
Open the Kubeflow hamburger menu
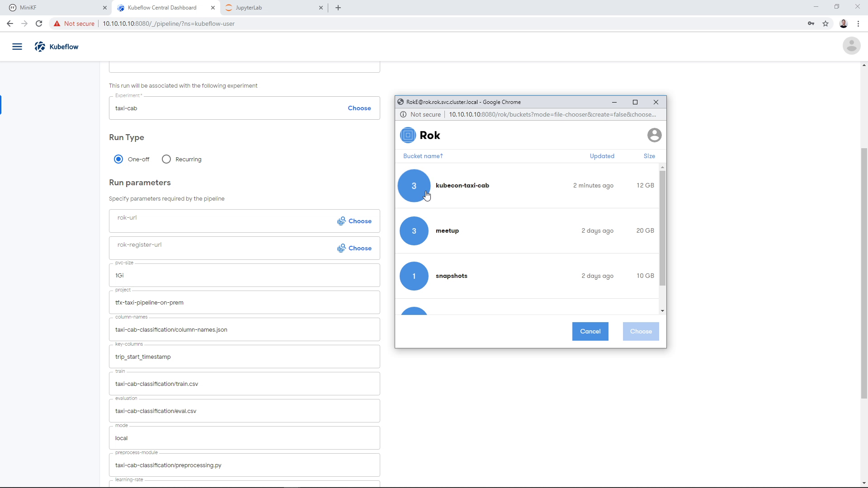pos(17,47)
